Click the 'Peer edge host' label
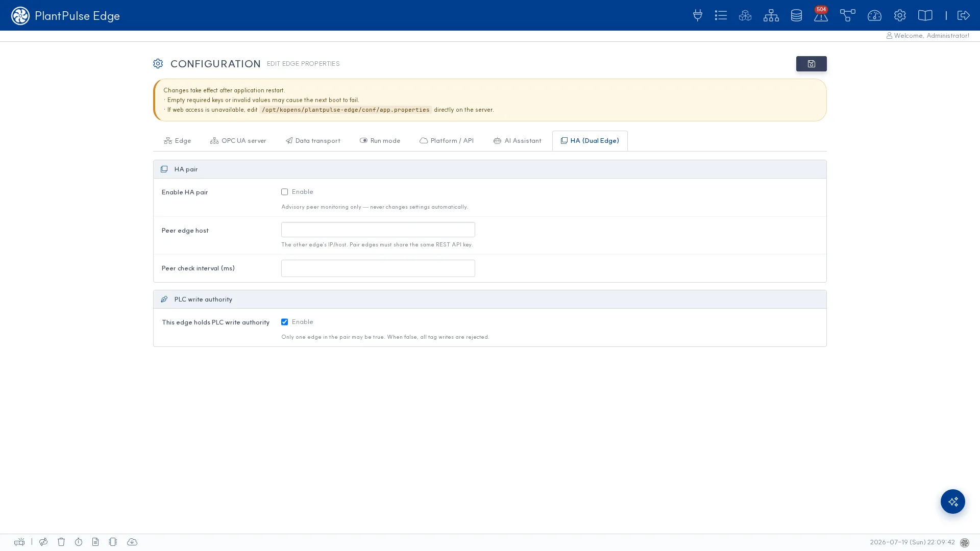 (185, 231)
